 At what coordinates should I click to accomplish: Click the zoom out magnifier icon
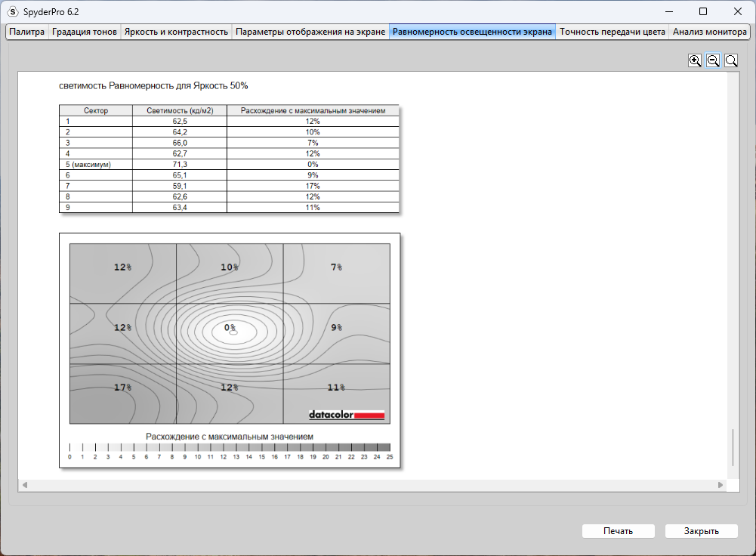tap(713, 60)
